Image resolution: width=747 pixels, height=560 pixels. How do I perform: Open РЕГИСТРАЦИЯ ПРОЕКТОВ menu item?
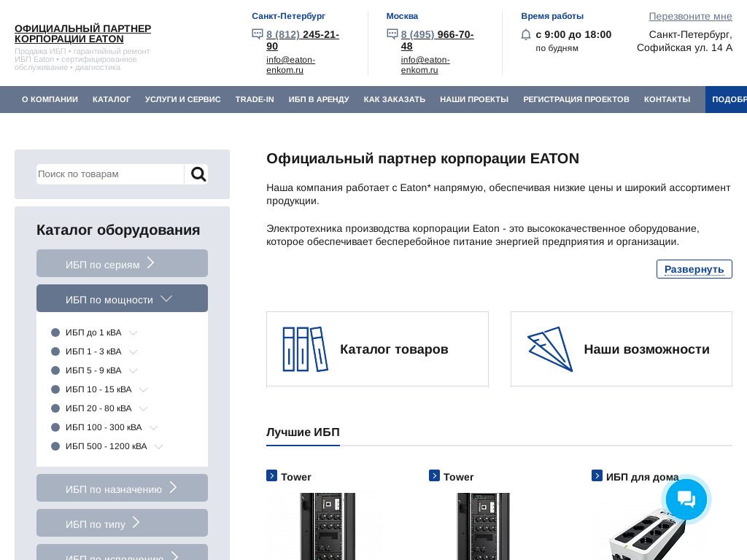point(576,99)
